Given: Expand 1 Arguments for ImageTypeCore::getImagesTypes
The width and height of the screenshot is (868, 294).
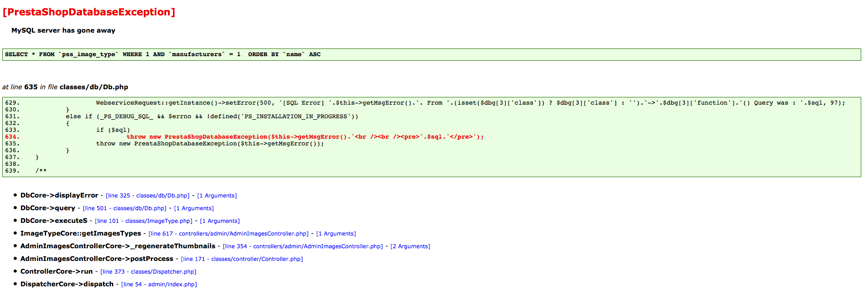Looking at the screenshot, I should (336, 234).
